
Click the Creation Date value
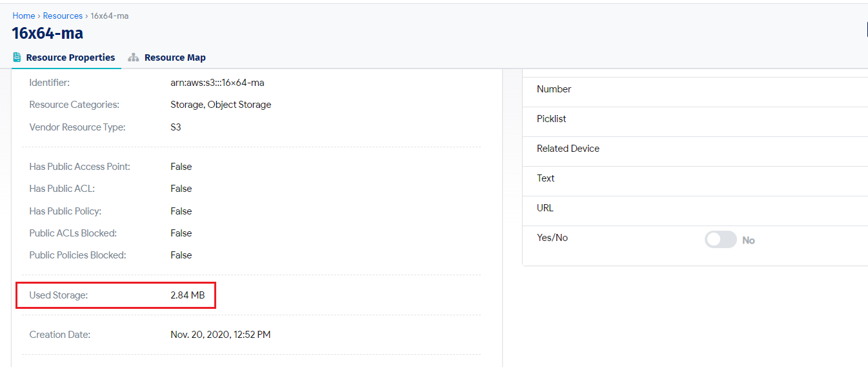[221, 335]
